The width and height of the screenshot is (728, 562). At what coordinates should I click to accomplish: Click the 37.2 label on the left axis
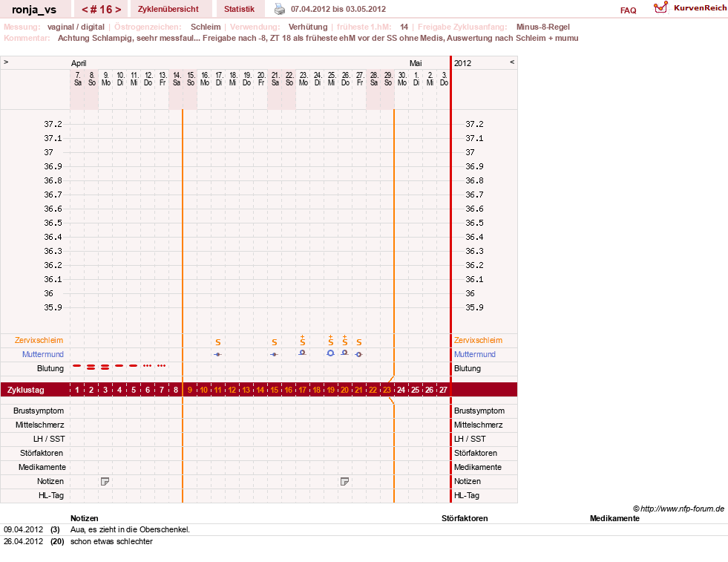click(x=53, y=124)
